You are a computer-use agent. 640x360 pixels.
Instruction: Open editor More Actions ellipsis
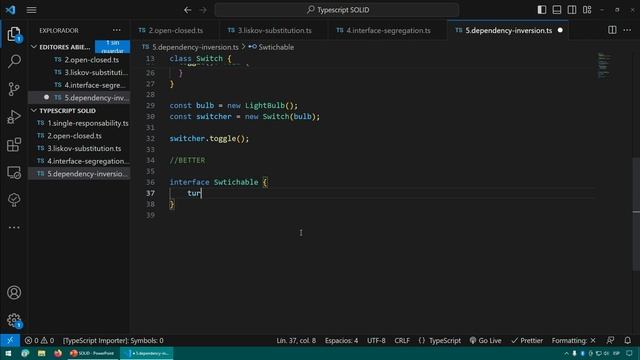pyautogui.click(x=627, y=30)
